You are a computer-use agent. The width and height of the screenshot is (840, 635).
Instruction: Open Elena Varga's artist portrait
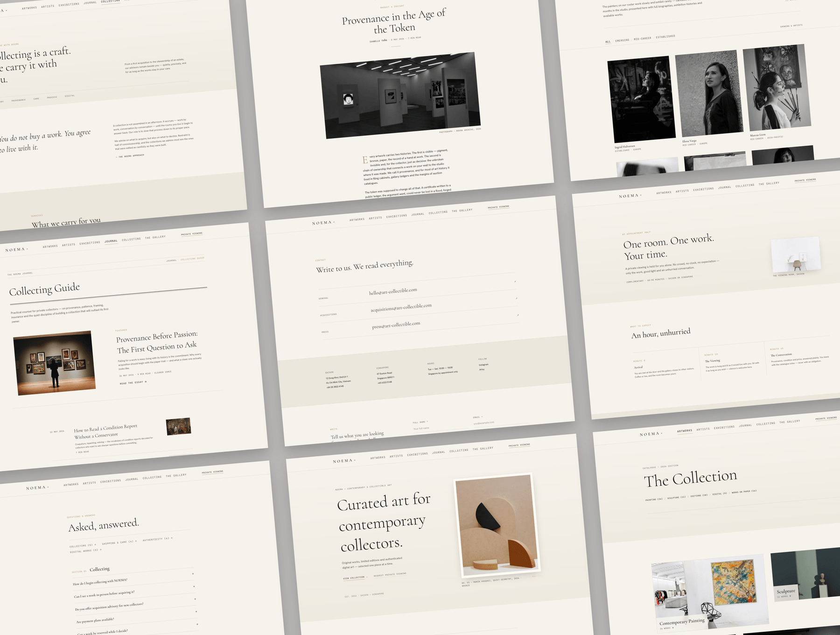pos(709,93)
